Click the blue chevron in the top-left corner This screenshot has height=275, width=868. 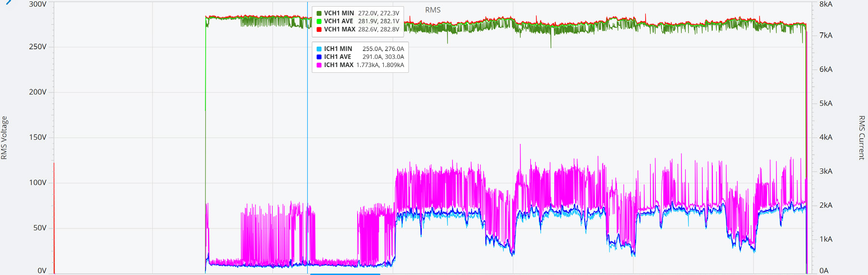coord(8,2)
